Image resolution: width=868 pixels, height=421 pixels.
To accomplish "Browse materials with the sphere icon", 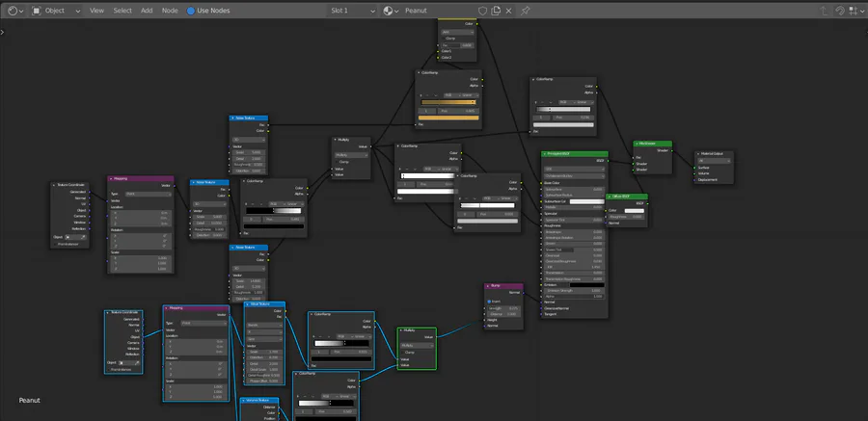I will tap(392, 11).
